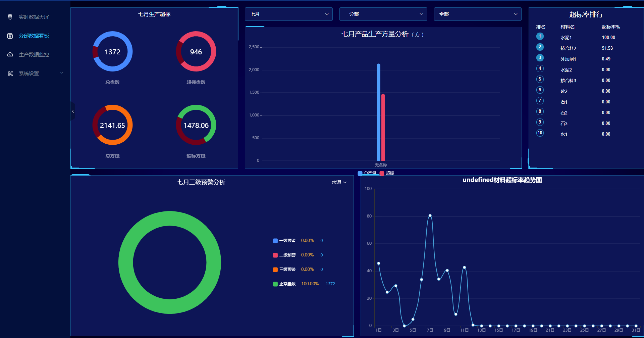Click the 外加剂1 material name
Image resolution: width=644 pixels, height=338 pixels.
click(568, 59)
